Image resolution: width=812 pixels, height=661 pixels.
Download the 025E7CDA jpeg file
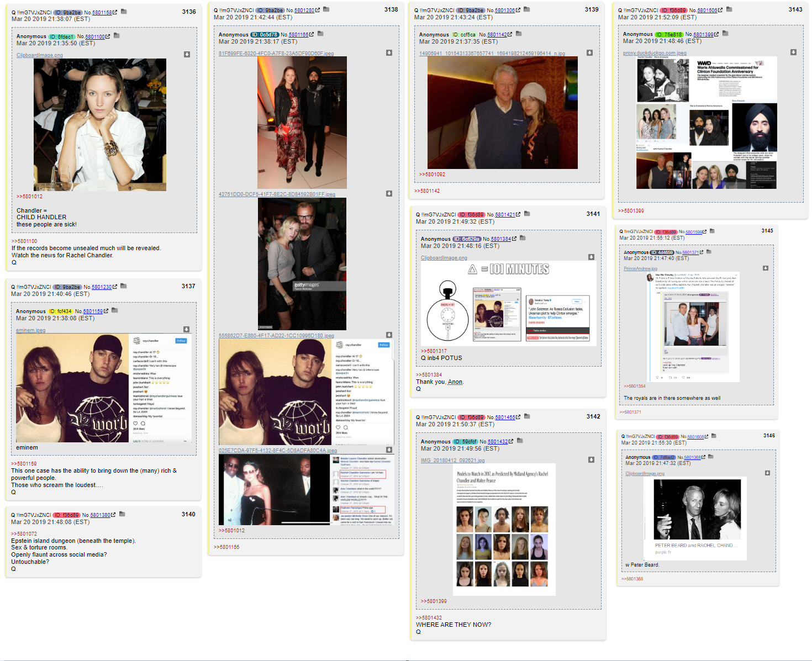click(x=389, y=450)
